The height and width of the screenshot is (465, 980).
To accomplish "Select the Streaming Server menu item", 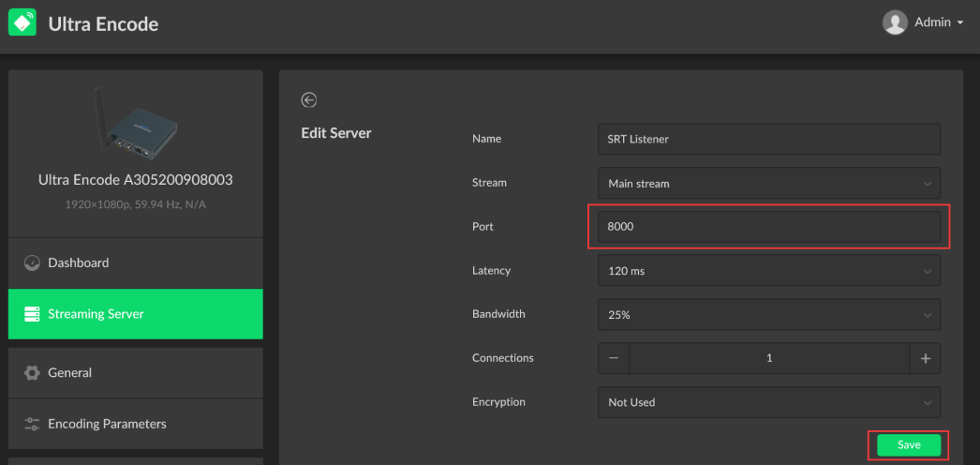I will click(136, 314).
